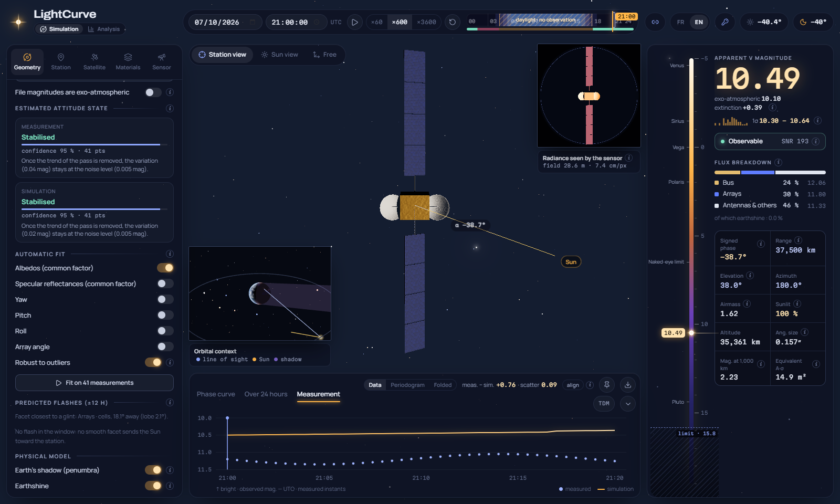Select the 10.49 marker on magnitude scale
This screenshot has height=504, width=840.
coord(673,333)
